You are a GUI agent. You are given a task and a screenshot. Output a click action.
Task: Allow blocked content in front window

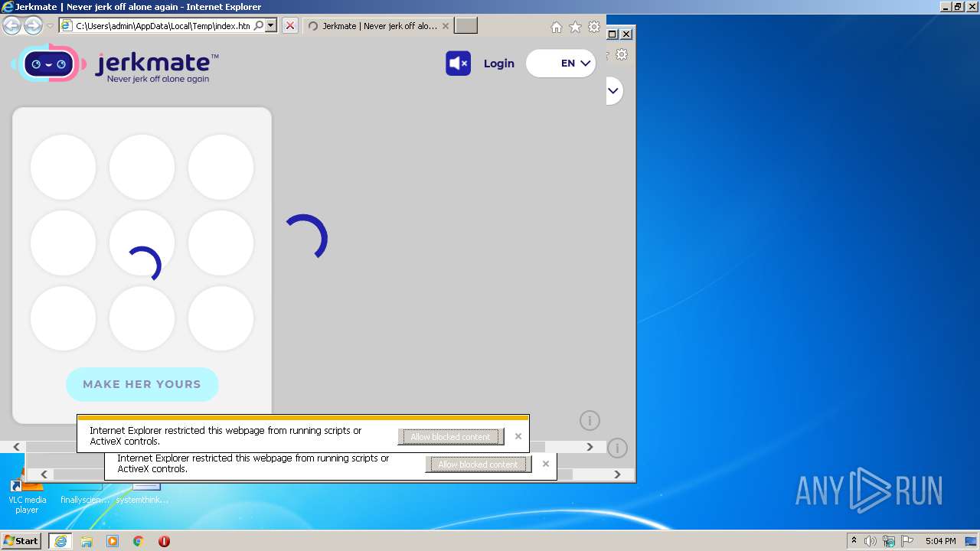point(450,437)
